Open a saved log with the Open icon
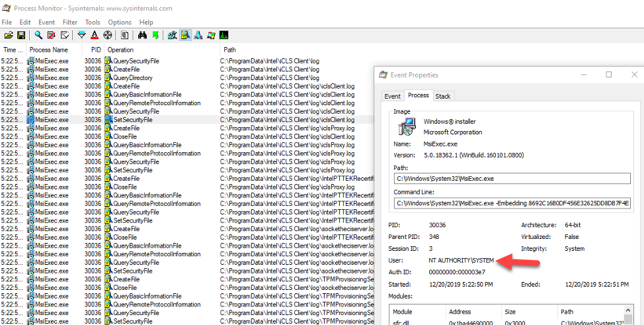 pyautogui.click(x=8, y=35)
